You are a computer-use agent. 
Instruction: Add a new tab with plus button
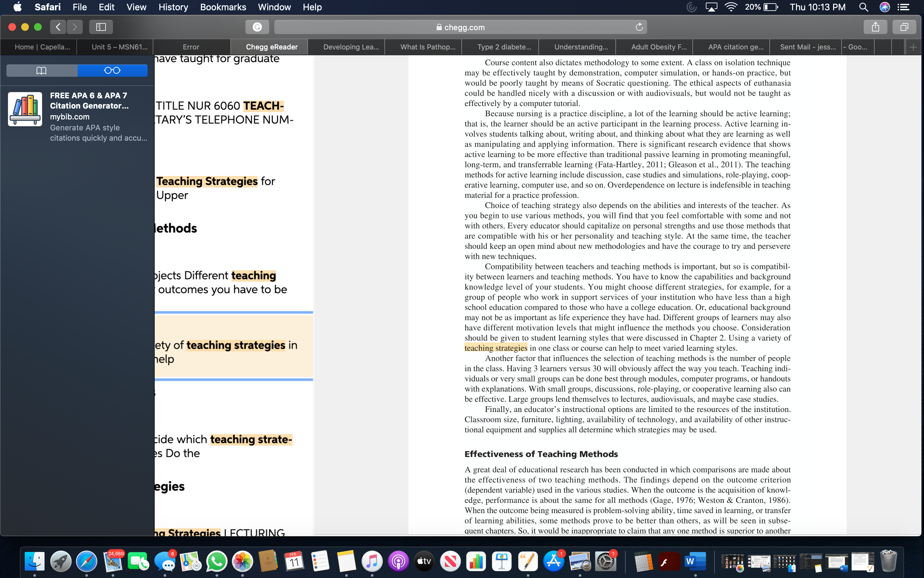tap(913, 47)
